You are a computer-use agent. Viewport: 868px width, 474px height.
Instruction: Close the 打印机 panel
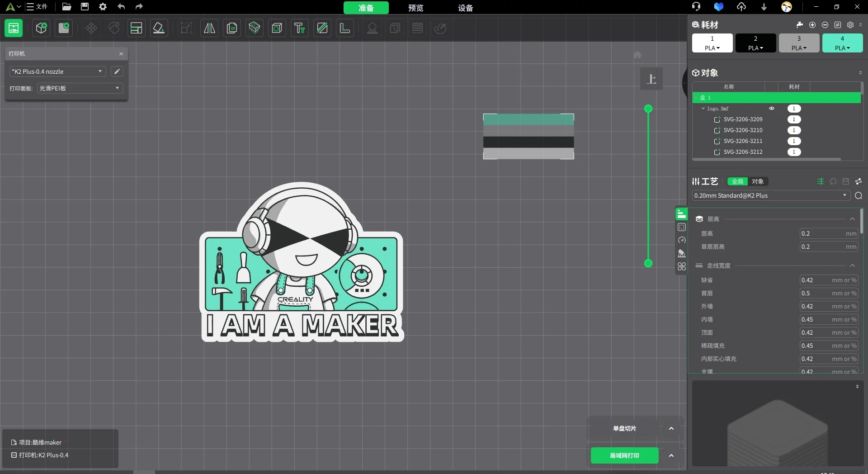click(x=121, y=53)
